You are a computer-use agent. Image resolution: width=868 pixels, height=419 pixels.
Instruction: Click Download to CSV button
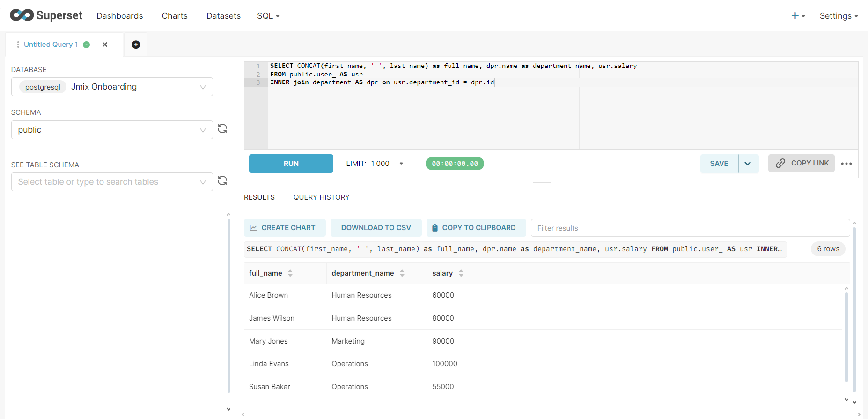[375, 228]
